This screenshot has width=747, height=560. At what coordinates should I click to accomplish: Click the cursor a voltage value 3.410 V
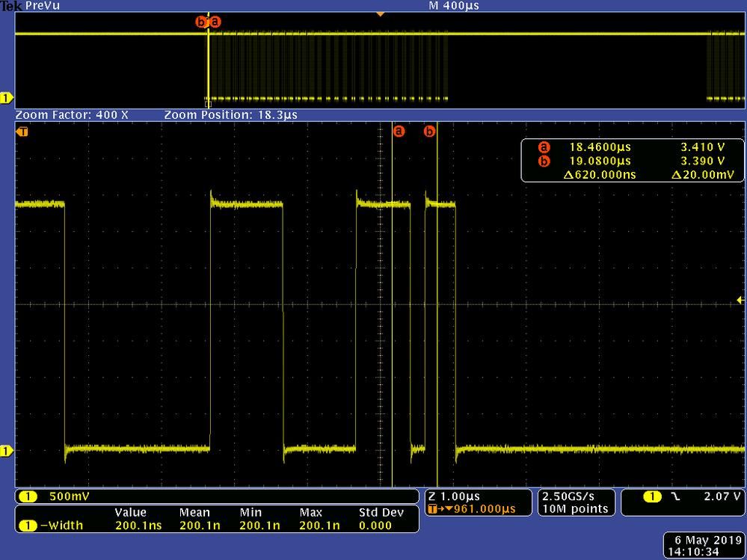click(x=703, y=147)
